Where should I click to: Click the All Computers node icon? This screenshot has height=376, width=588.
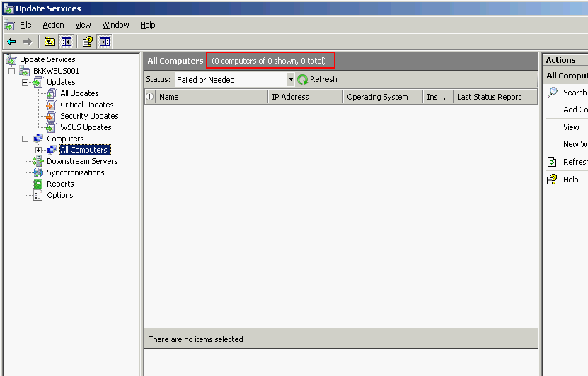52,150
